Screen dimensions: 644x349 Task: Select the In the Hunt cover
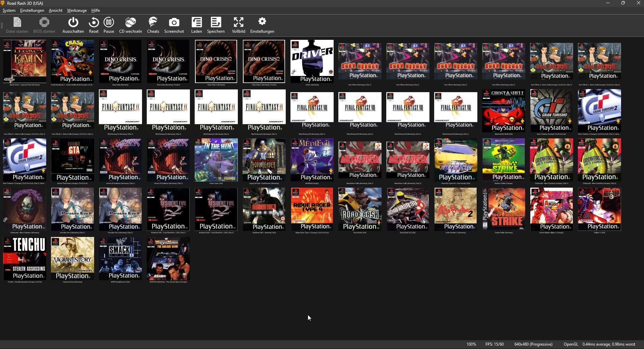(x=216, y=160)
